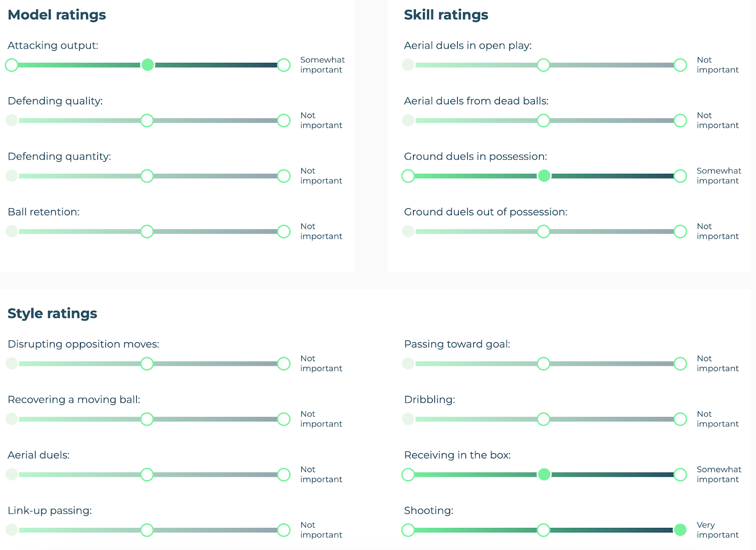Set Aerial duels from dead balls to rightmost stop

point(680,120)
